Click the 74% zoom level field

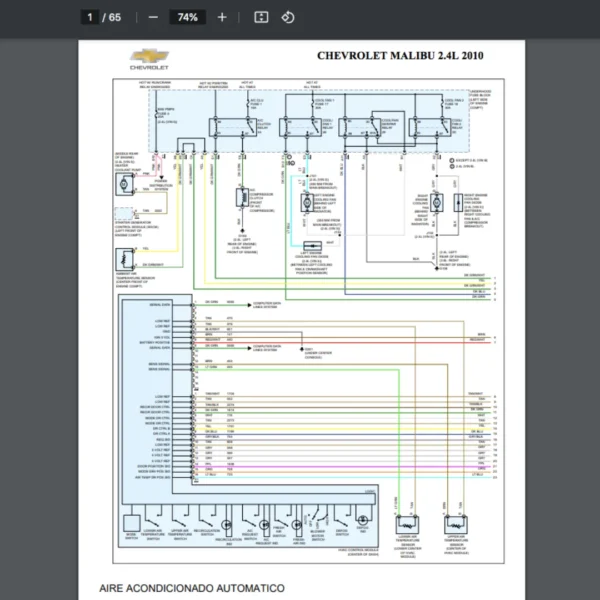187,17
